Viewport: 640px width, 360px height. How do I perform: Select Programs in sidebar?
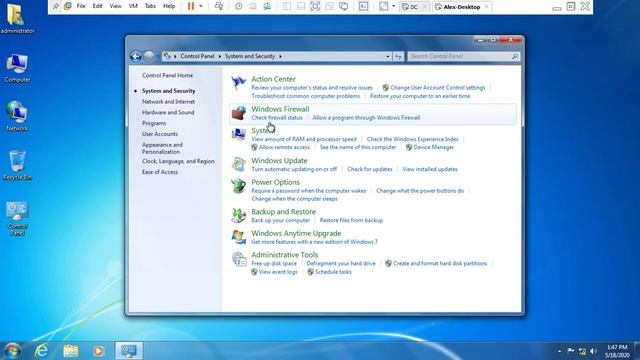pyautogui.click(x=154, y=123)
